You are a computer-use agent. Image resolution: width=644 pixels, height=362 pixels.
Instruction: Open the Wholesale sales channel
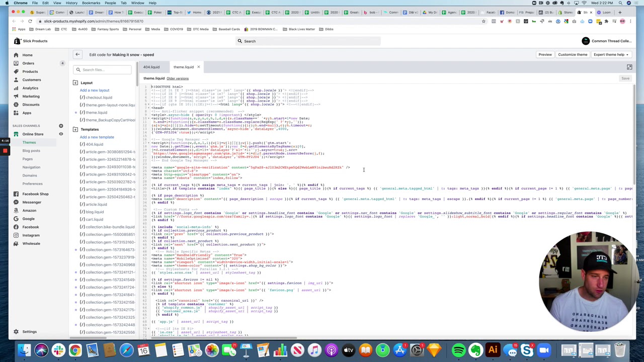[31, 243]
